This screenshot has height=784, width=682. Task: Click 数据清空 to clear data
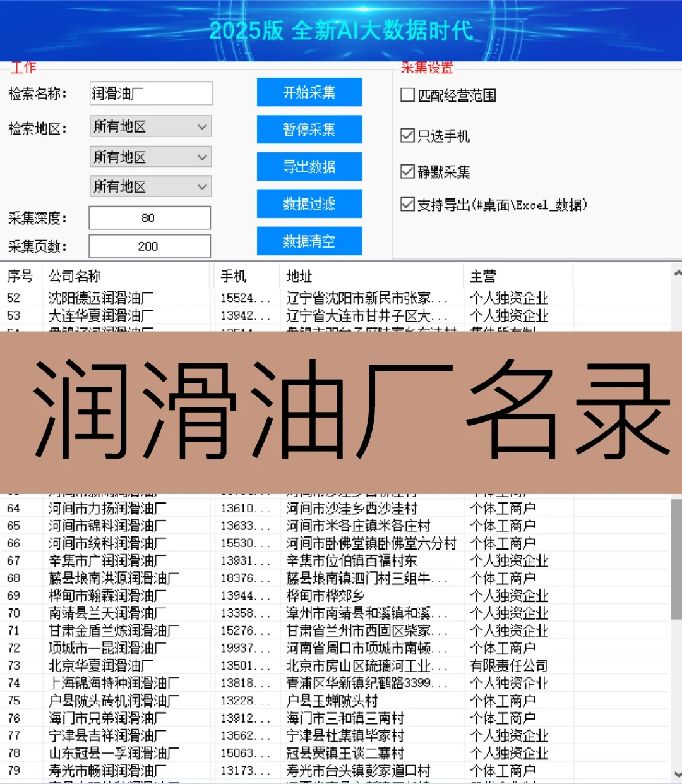click(x=309, y=240)
